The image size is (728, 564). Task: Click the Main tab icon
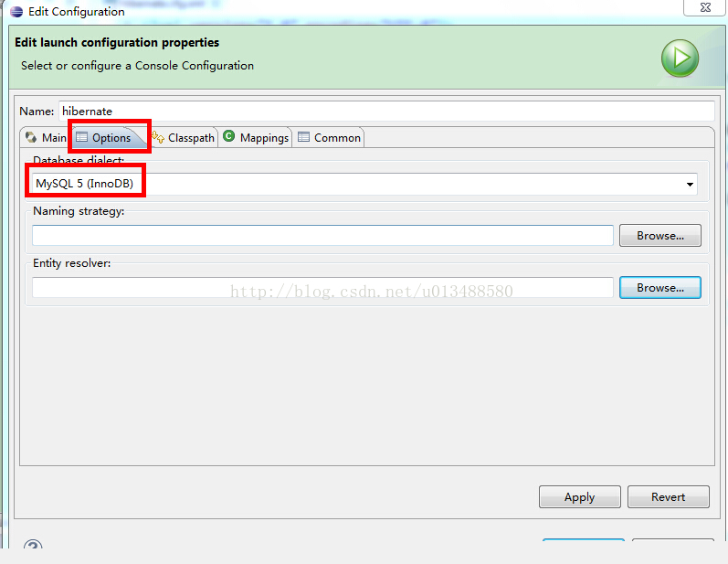click(x=31, y=137)
